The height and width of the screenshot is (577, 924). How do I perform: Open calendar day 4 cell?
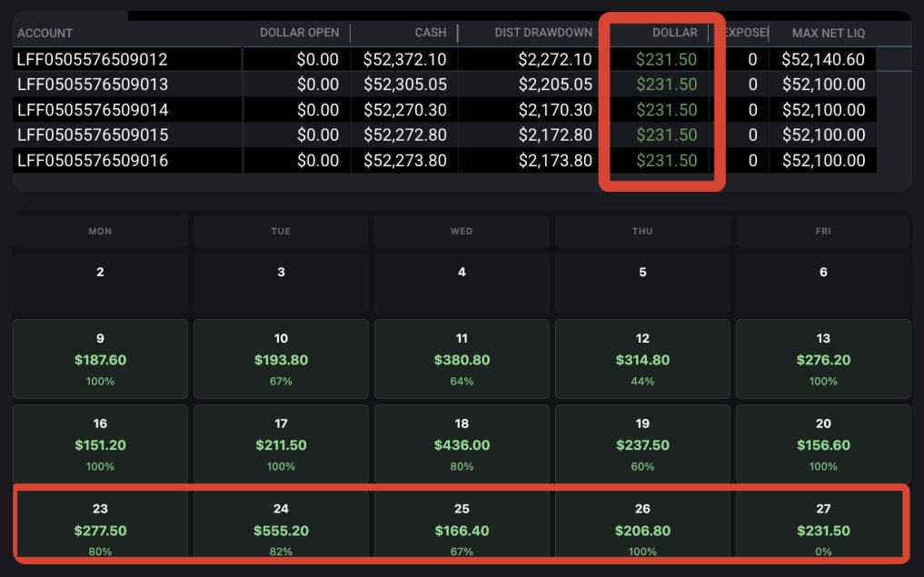pos(462,284)
